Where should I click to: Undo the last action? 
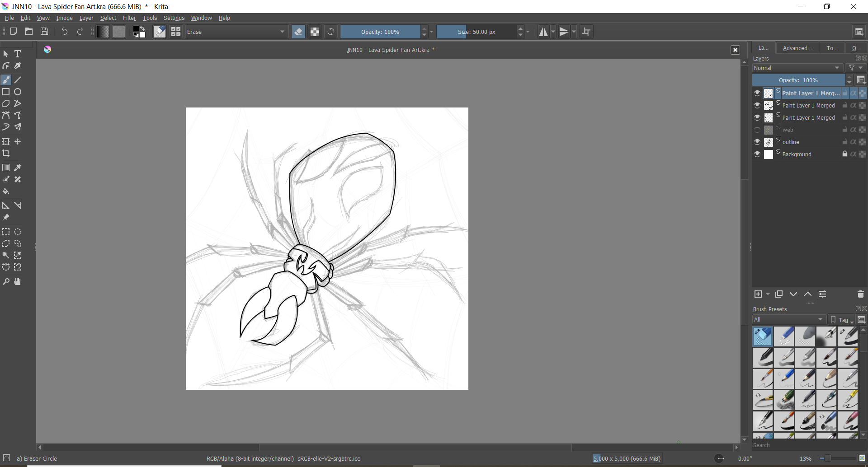coord(65,32)
